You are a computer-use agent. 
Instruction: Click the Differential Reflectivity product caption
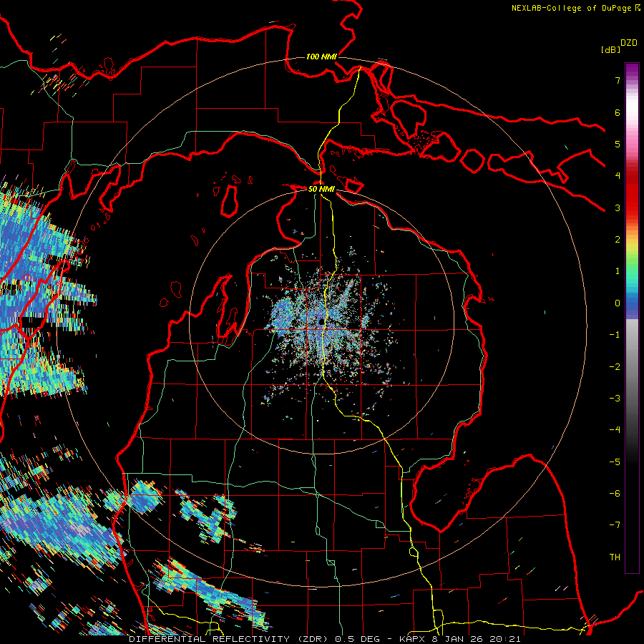click(x=325, y=639)
